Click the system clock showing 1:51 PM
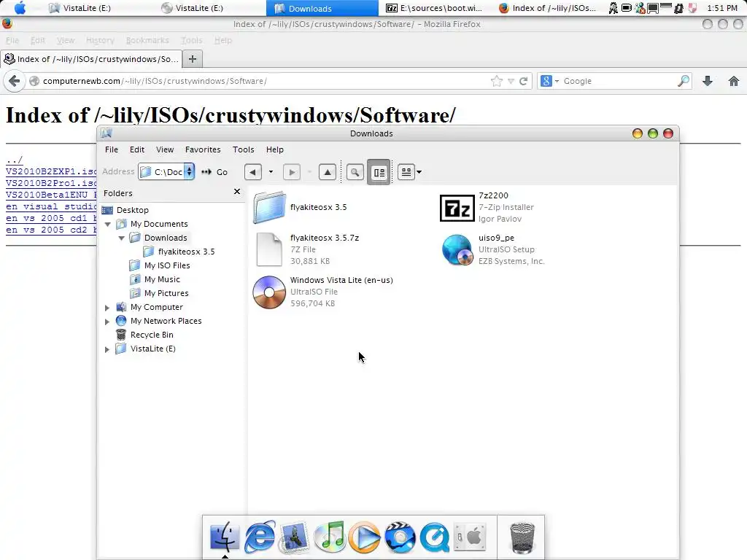Viewport: 747px width, 560px height. tap(722, 8)
